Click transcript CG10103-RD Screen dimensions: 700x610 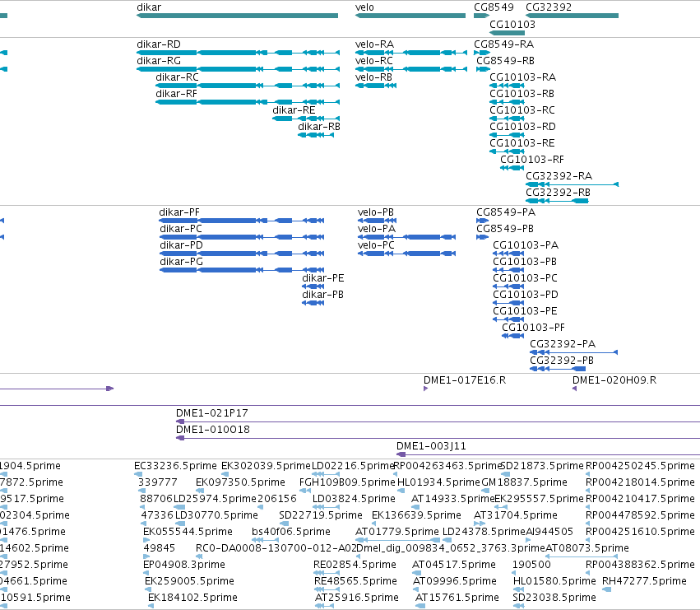tap(523, 127)
